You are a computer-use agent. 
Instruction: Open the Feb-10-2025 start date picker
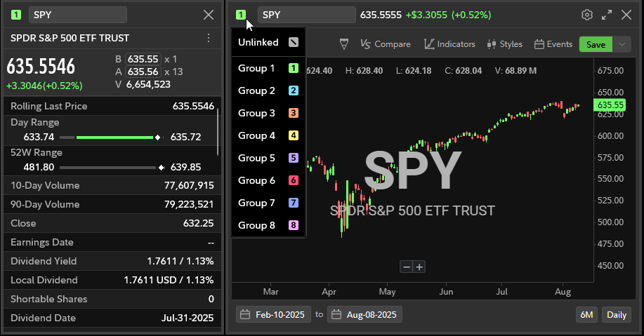coord(272,314)
